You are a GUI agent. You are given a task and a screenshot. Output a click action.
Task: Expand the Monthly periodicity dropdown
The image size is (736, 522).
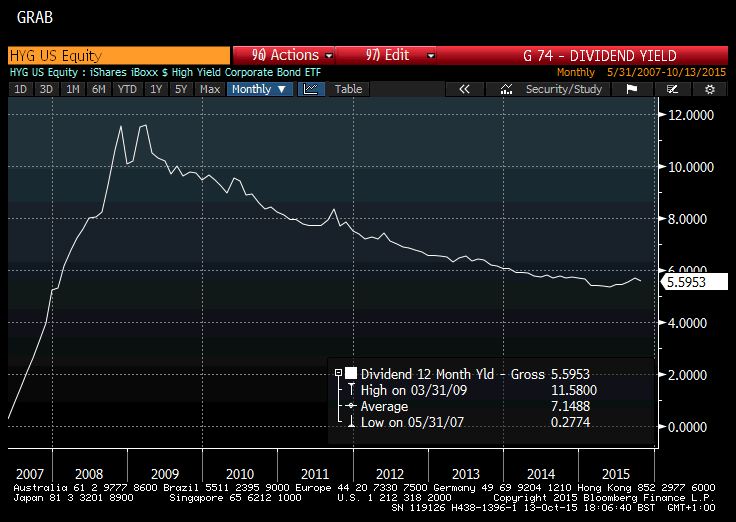tap(260, 89)
